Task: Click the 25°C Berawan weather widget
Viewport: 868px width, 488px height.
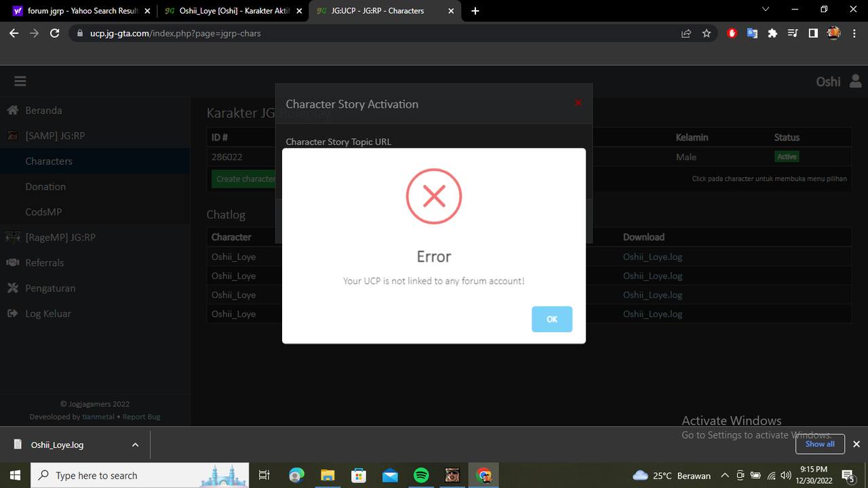Action: coord(671,475)
